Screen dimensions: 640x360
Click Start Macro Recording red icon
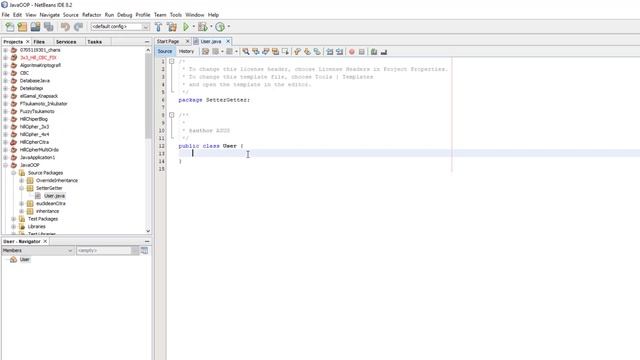351,51
